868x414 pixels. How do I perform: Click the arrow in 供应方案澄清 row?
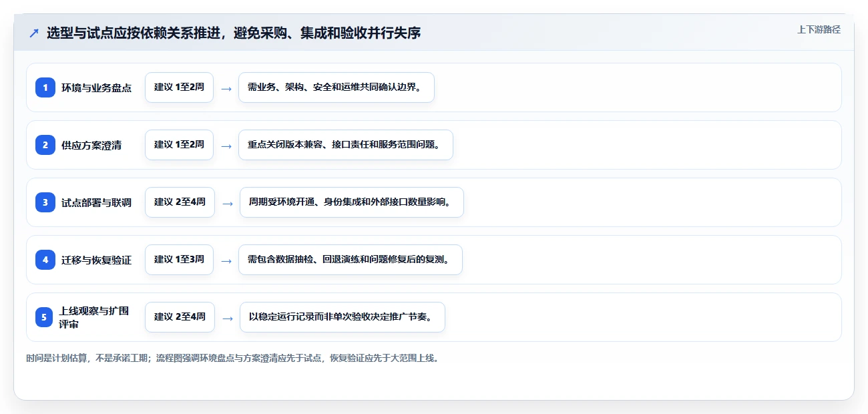pyautogui.click(x=226, y=146)
